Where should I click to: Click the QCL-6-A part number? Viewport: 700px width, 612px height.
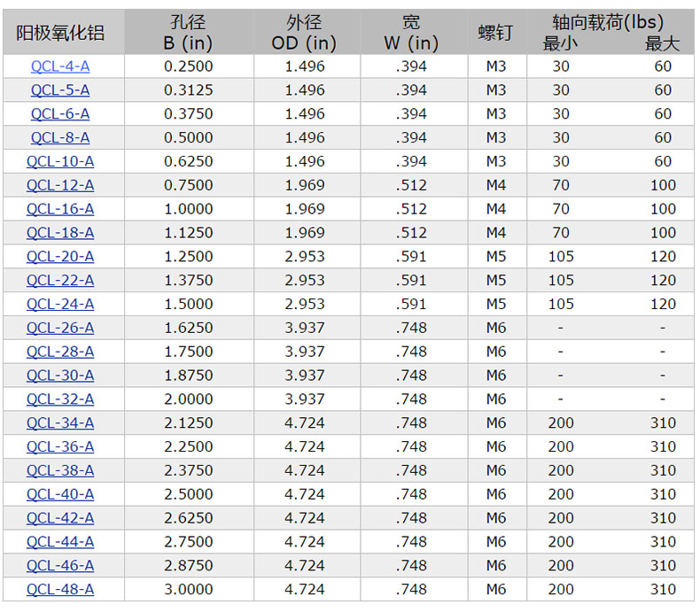pos(60,114)
